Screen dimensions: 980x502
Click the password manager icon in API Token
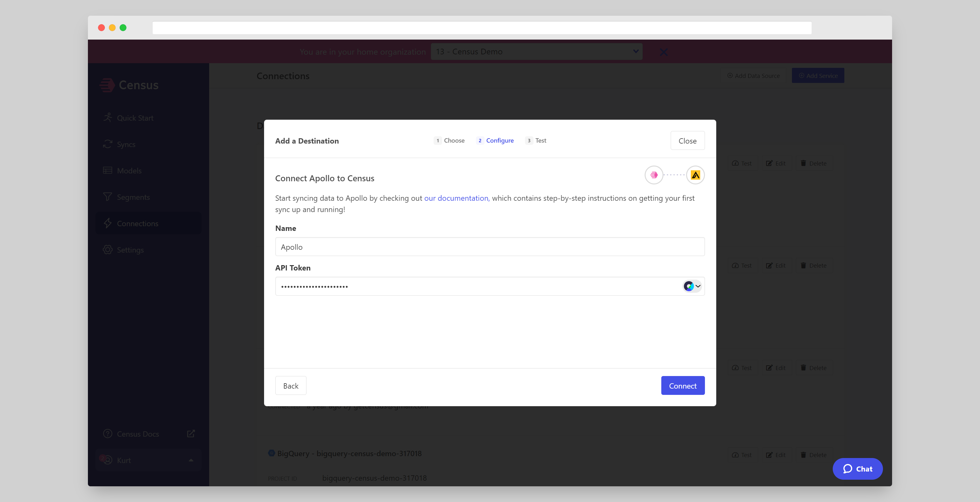point(688,286)
